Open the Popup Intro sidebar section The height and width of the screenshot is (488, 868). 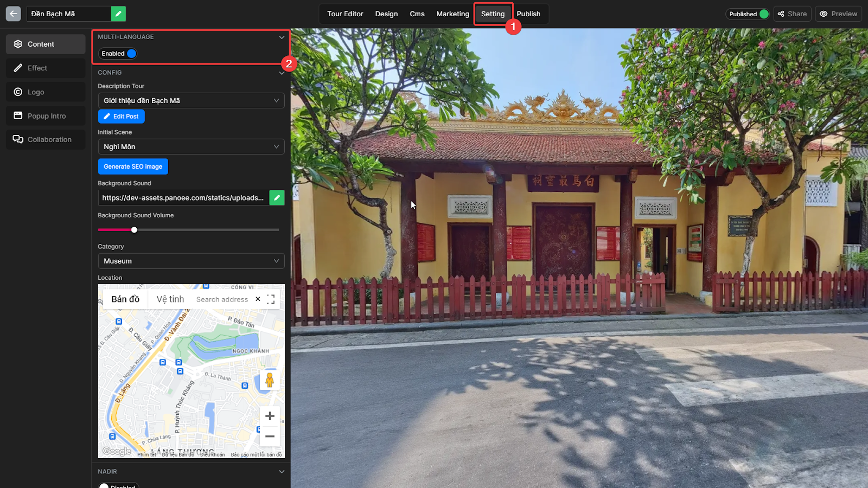[46, 115]
